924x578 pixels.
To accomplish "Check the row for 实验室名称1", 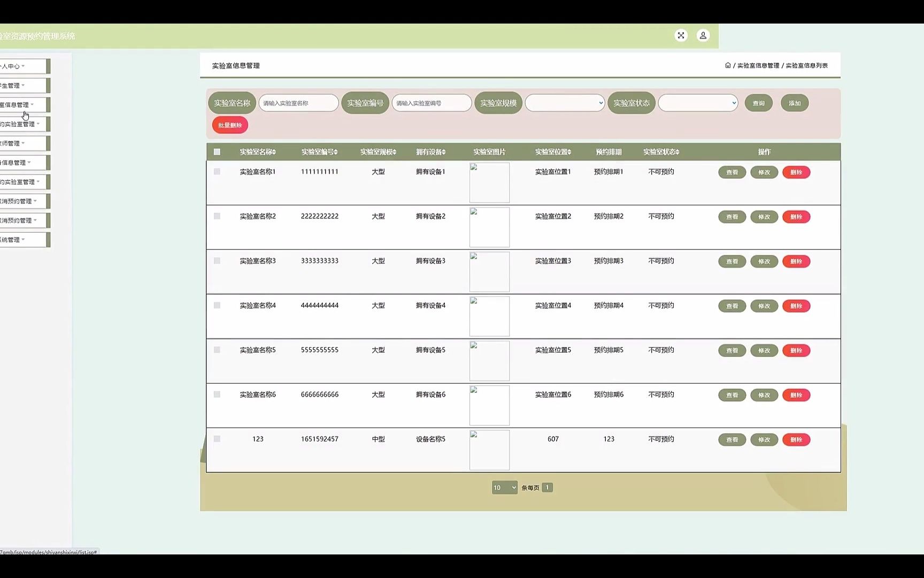I will click(x=217, y=172).
